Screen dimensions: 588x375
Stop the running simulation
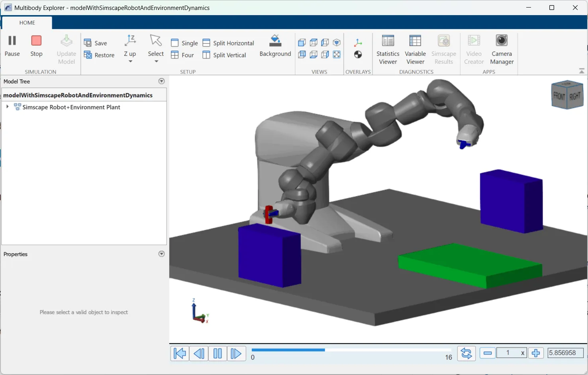tap(36, 47)
